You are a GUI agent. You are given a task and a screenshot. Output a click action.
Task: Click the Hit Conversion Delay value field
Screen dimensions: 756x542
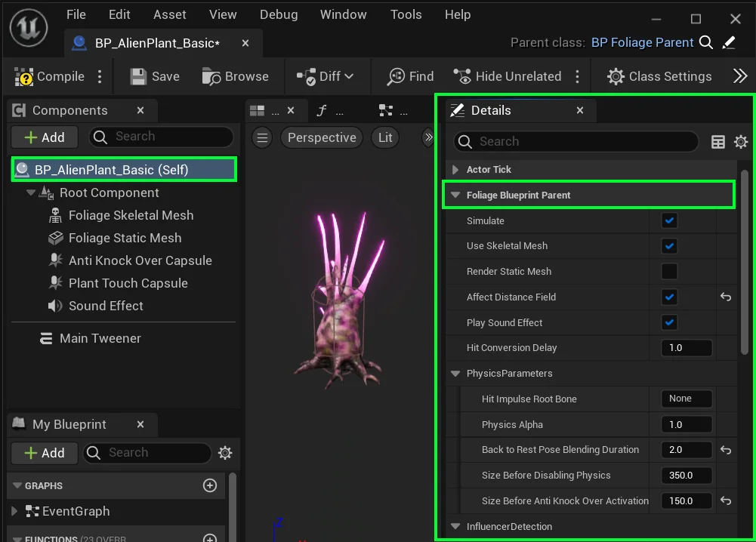686,348
